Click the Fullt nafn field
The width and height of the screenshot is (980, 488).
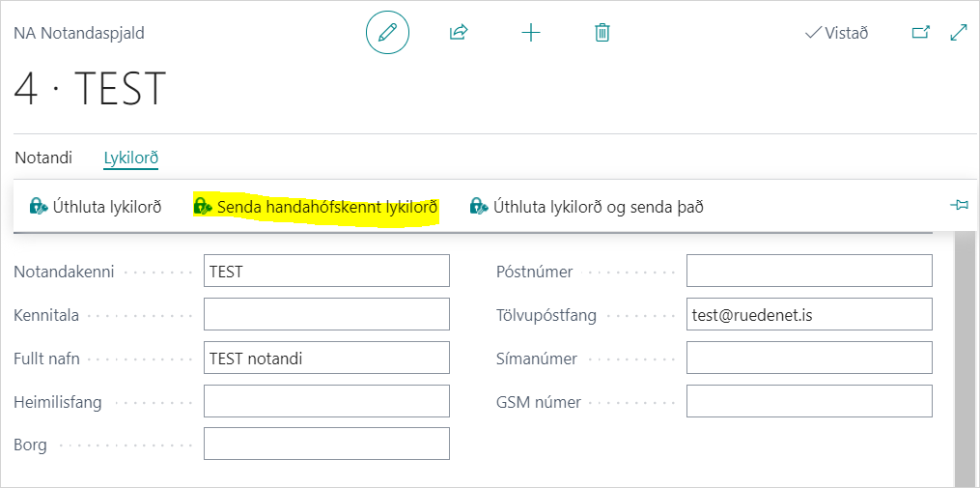326,359
